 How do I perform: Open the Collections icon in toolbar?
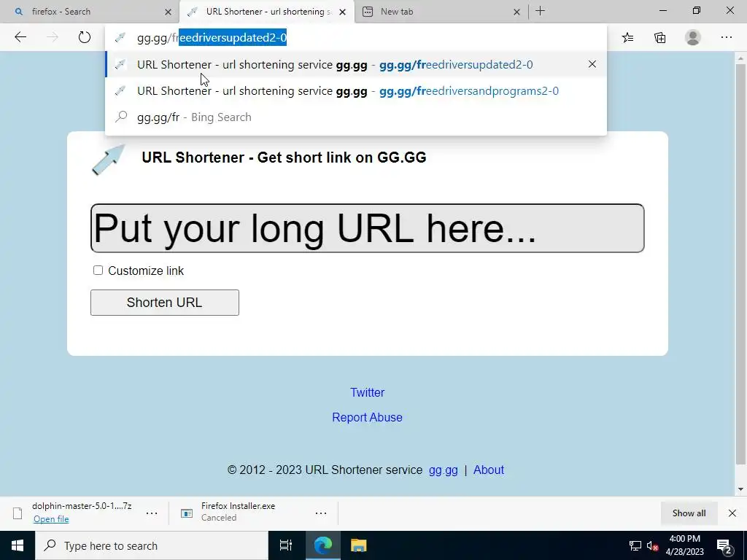[x=659, y=37]
